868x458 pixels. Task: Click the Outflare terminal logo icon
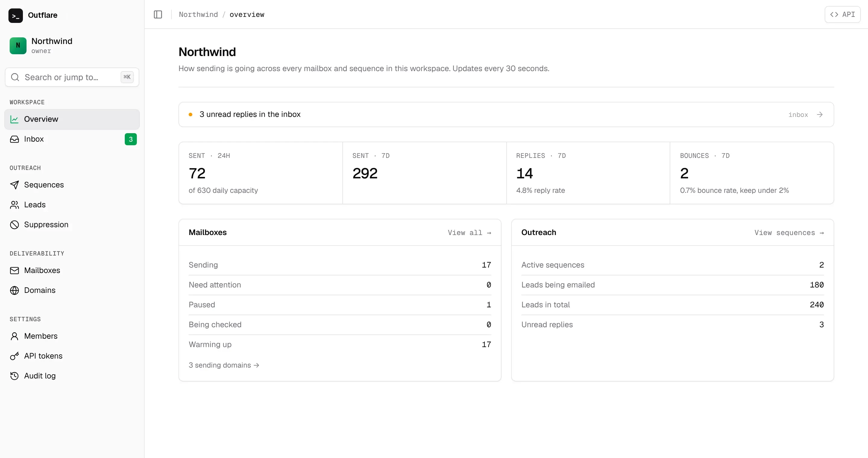[15, 15]
